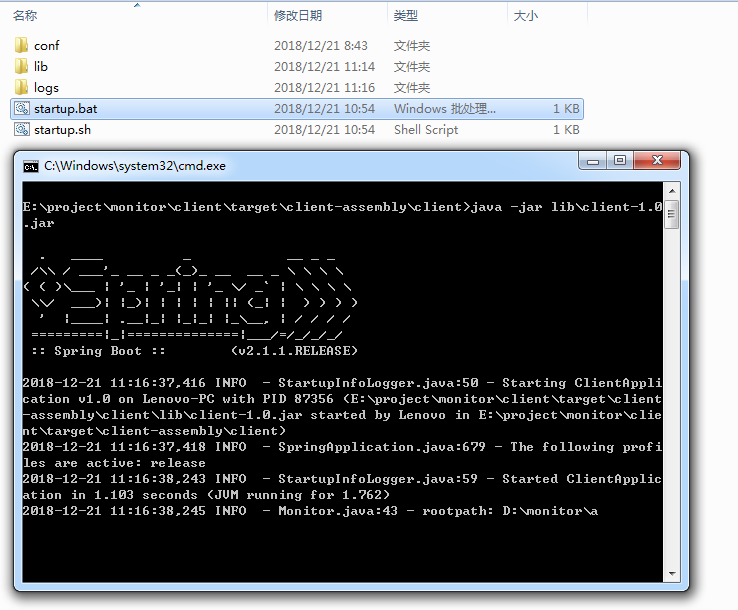The width and height of the screenshot is (738, 610).
Task: Click the conf folder icon
Action: (x=21, y=45)
